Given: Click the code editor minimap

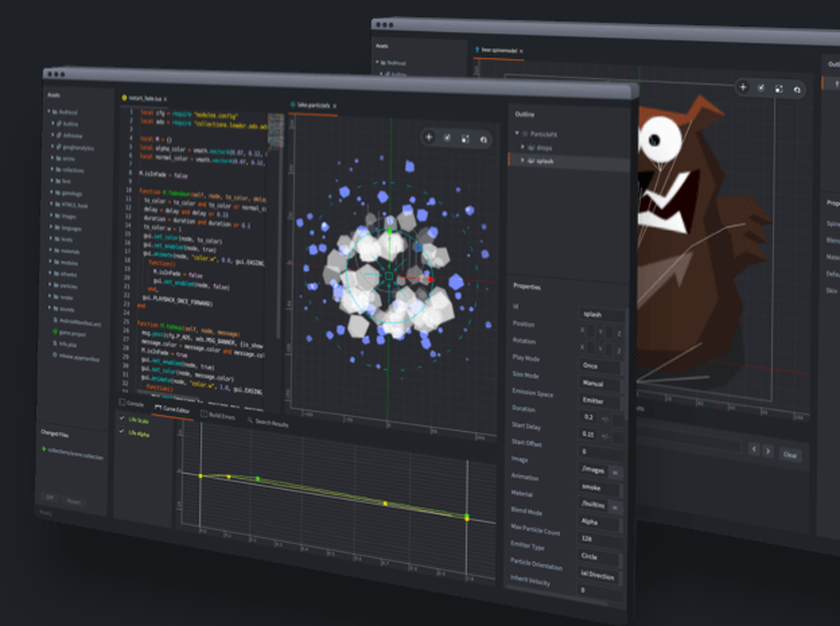Looking at the screenshot, I should click(x=276, y=130).
